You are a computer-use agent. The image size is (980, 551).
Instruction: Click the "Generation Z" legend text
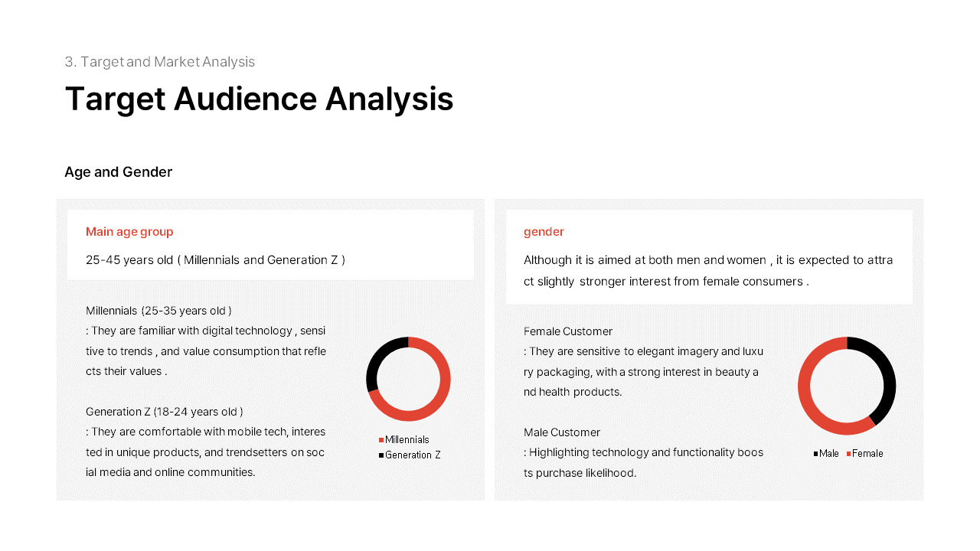click(413, 455)
